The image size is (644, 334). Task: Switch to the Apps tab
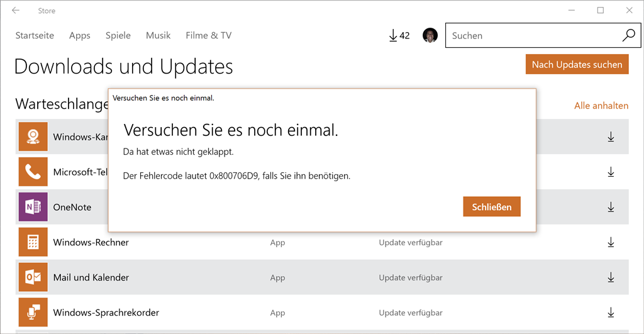(80, 36)
